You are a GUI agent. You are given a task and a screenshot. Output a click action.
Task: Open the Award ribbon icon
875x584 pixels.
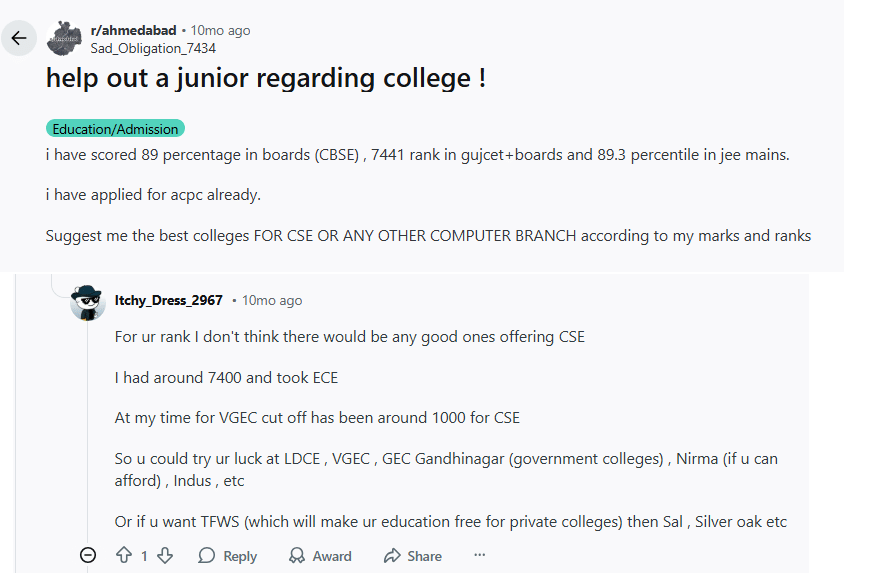[x=296, y=555]
